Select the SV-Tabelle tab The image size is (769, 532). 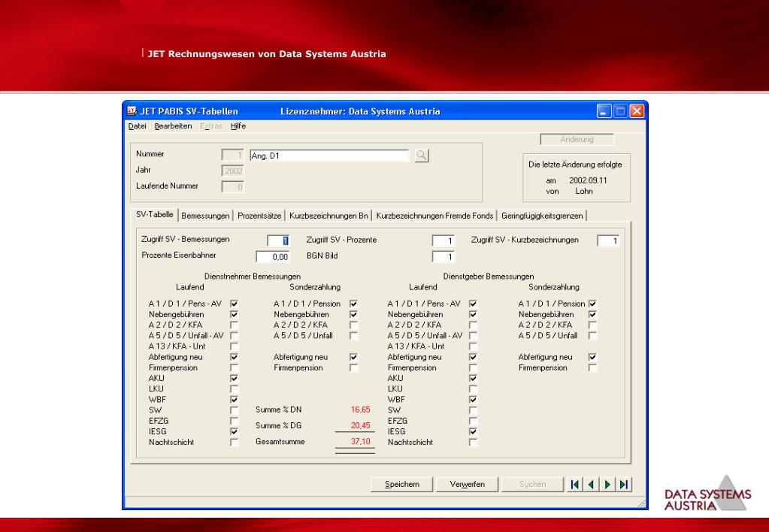pos(155,215)
